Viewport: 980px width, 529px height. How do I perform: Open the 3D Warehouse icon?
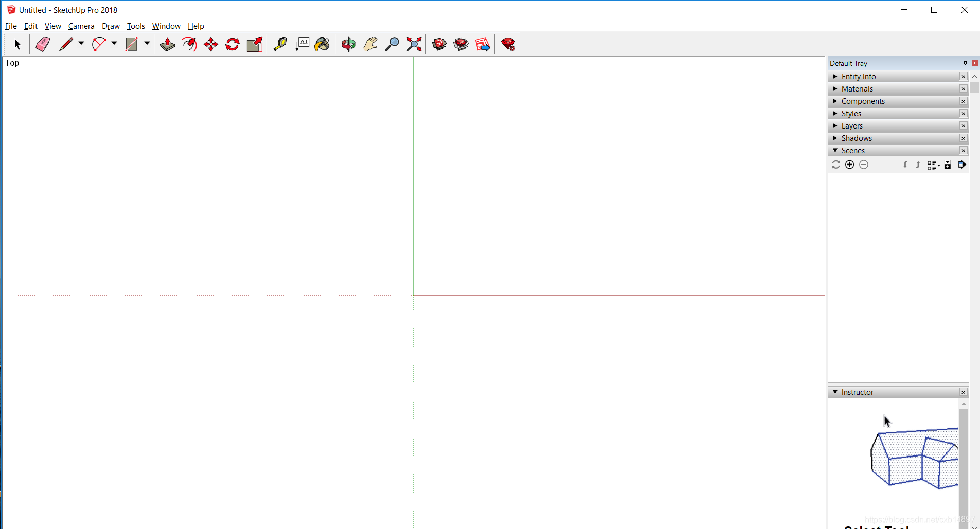(439, 44)
